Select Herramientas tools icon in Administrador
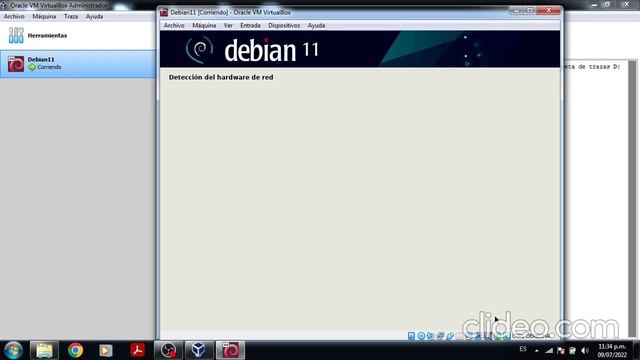The image size is (640, 360). tap(16, 36)
